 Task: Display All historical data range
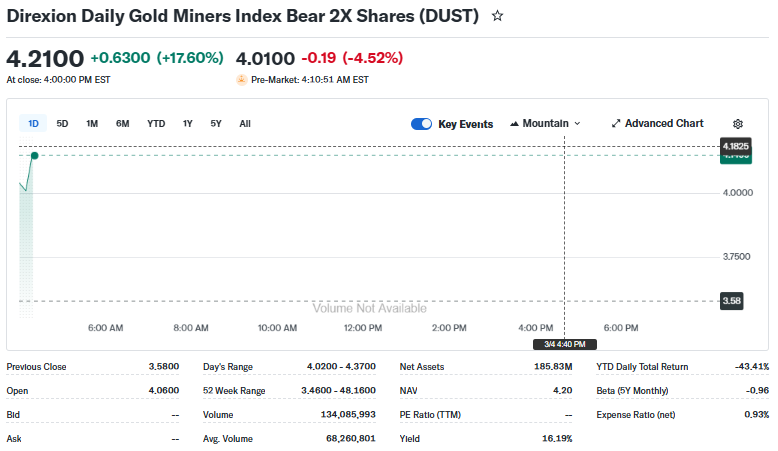tap(245, 124)
